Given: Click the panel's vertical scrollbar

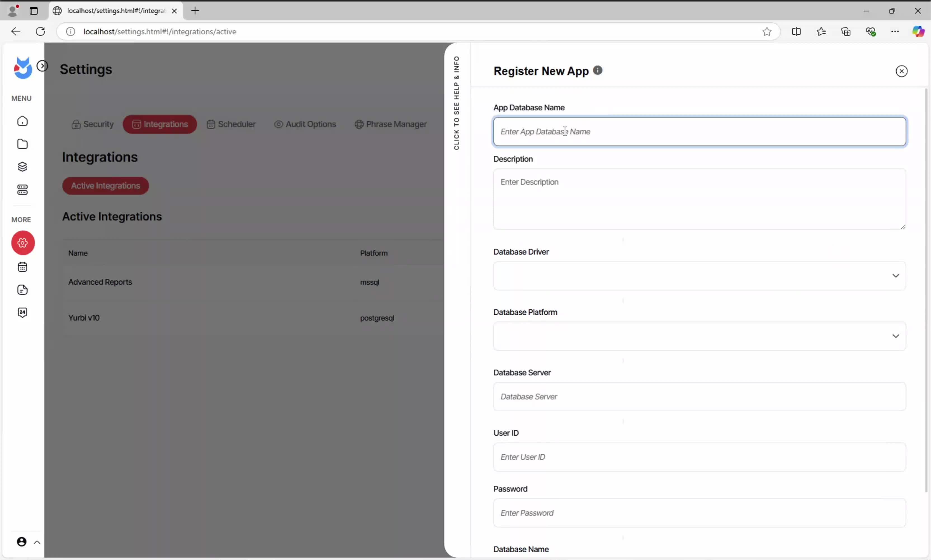Looking at the screenshot, I should (x=926, y=291).
